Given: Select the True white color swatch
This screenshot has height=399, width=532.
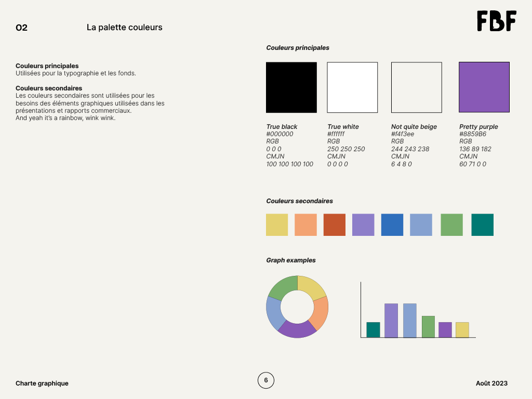Looking at the screenshot, I should pos(352,87).
